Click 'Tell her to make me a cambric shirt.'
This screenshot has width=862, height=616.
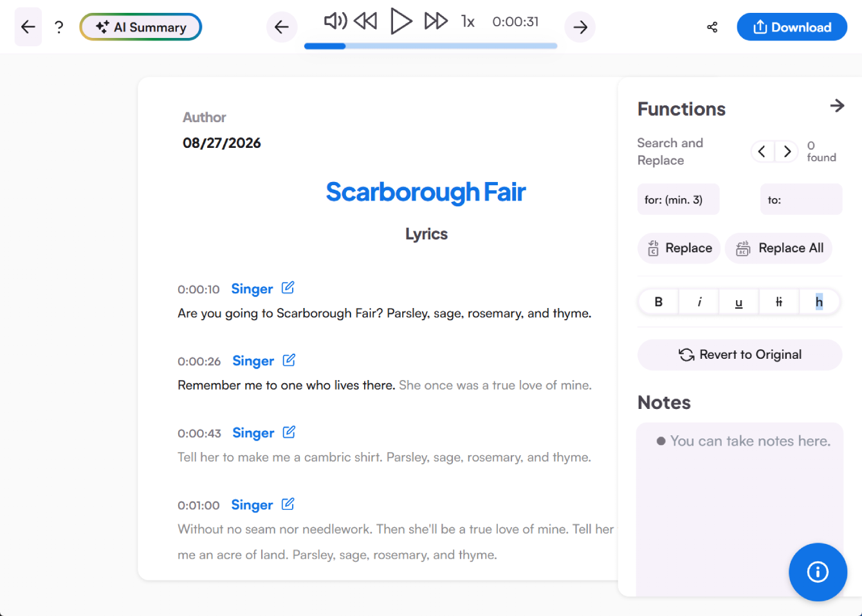click(280, 457)
